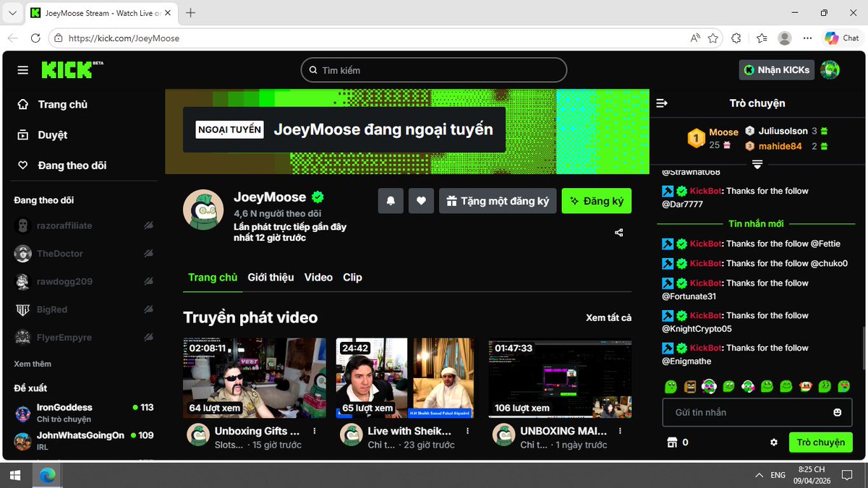Open the UNBOXING MAI video thumbnail
The width and height of the screenshot is (868, 488).
click(560, 378)
